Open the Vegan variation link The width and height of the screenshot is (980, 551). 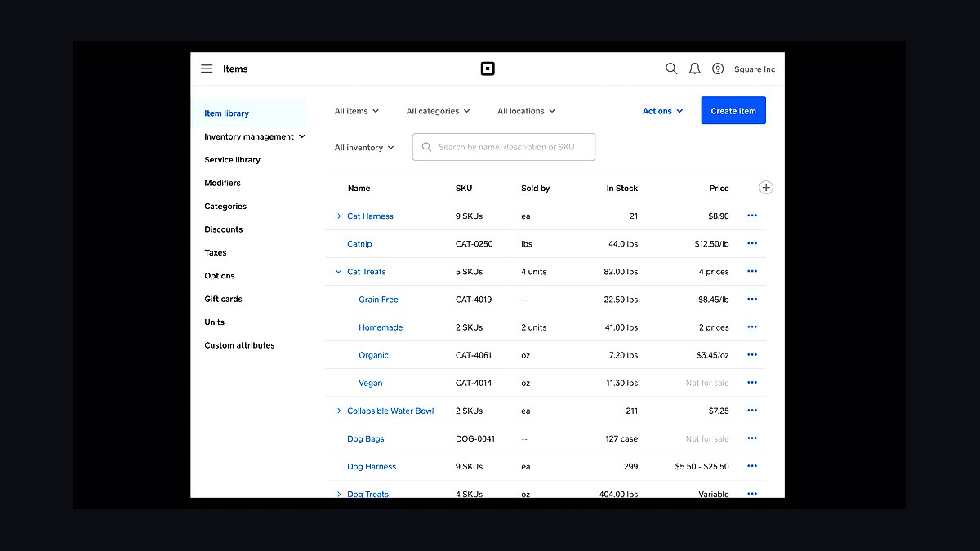pyautogui.click(x=370, y=383)
